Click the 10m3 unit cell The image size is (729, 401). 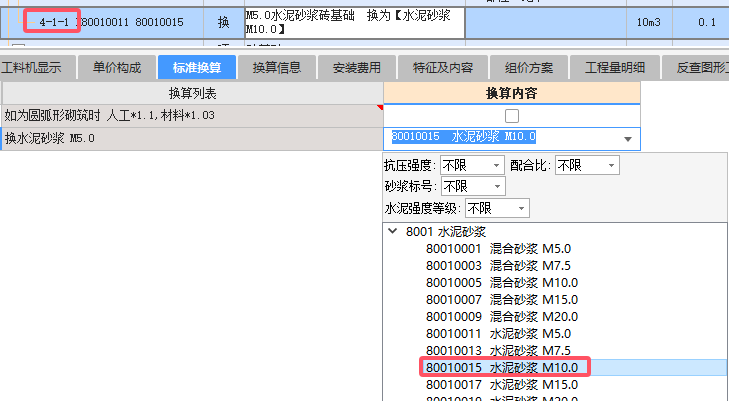[649, 22]
